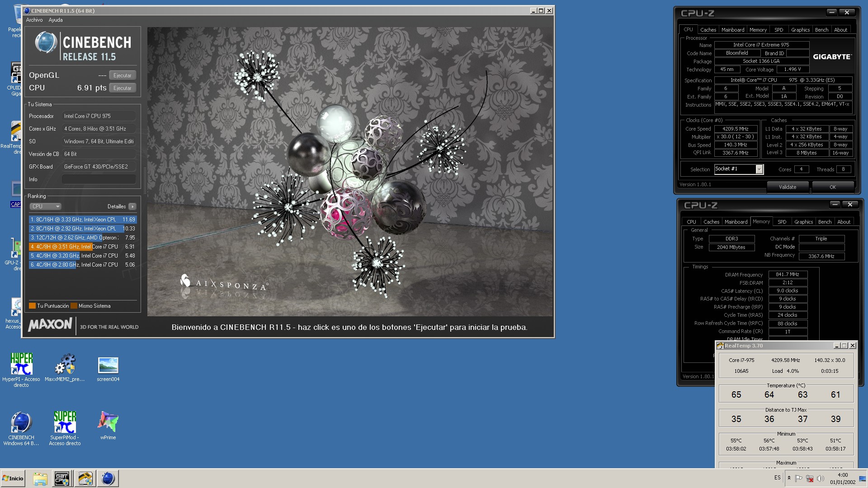868x488 pixels.
Task: Select highlighted ranking row 4C/8H @ 3.51 GHz
Action: pos(83,247)
